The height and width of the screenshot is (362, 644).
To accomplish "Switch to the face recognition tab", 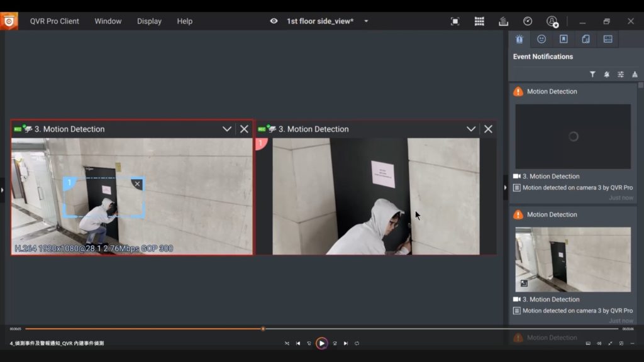I will (541, 39).
